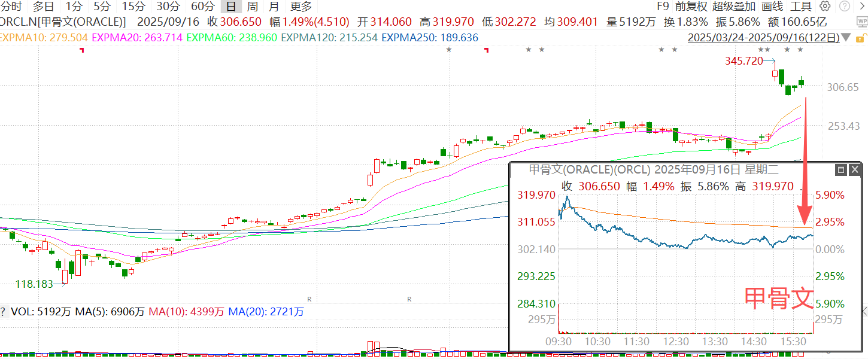The image size is (868, 359).
Task: Switch to the 多日 chart tab
Action: click(x=43, y=7)
